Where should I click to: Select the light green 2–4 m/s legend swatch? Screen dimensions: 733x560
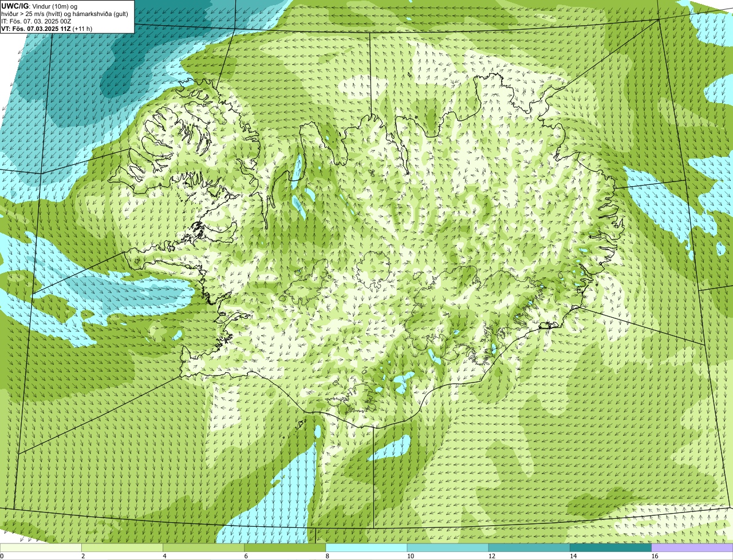pos(122,548)
